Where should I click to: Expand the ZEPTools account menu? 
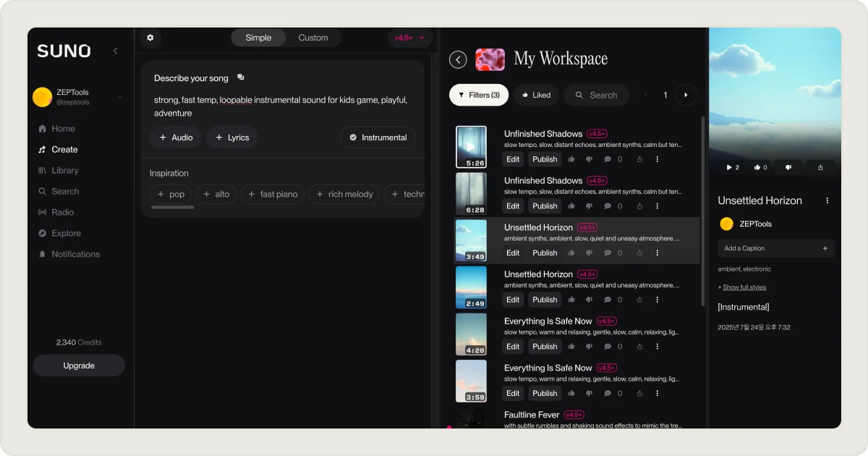[x=119, y=97]
